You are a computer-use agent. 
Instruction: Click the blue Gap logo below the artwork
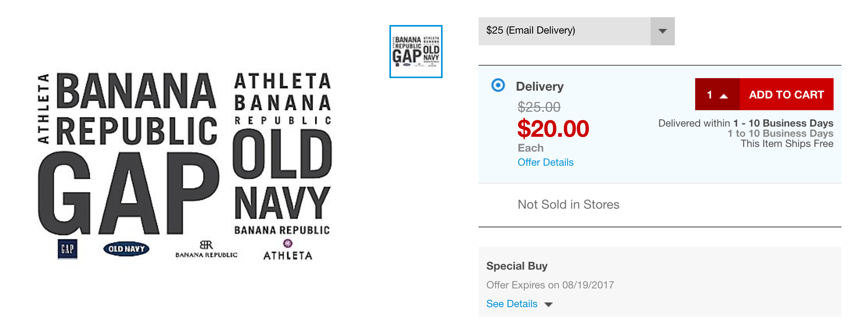coord(67,249)
